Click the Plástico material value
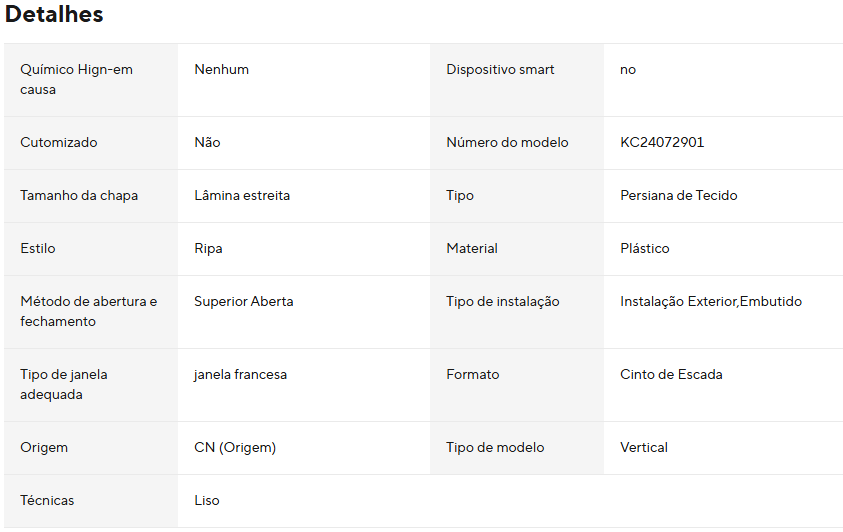The image size is (843, 532). pyautogui.click(x=645, y=249)
